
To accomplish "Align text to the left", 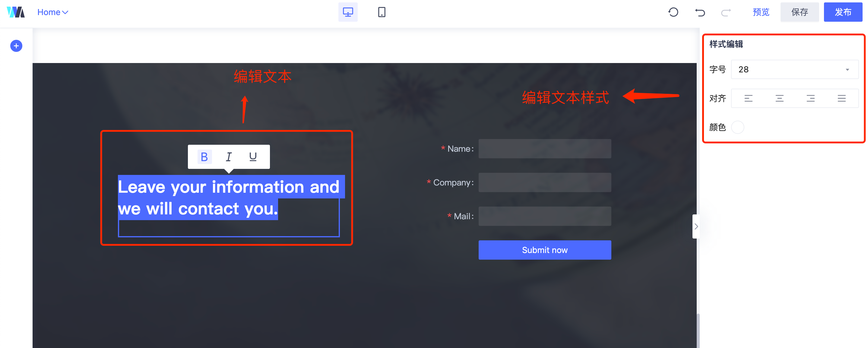I will click(748, 98).
